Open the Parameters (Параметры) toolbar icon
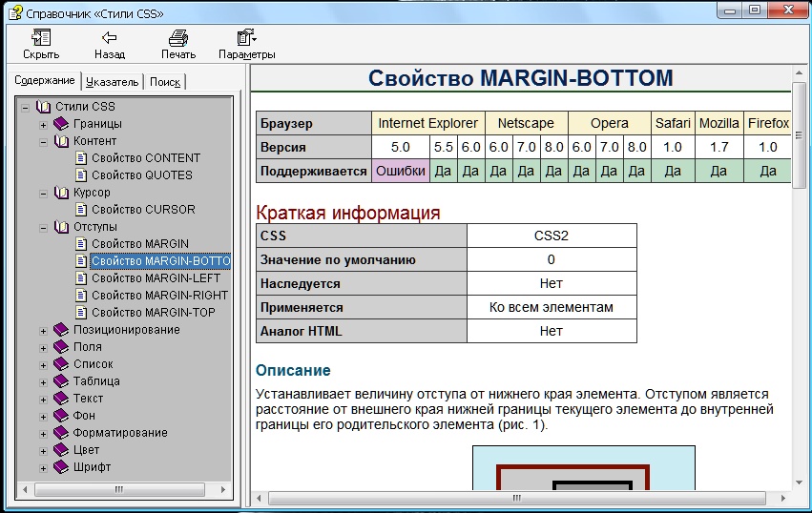 [x=246, y=38]
